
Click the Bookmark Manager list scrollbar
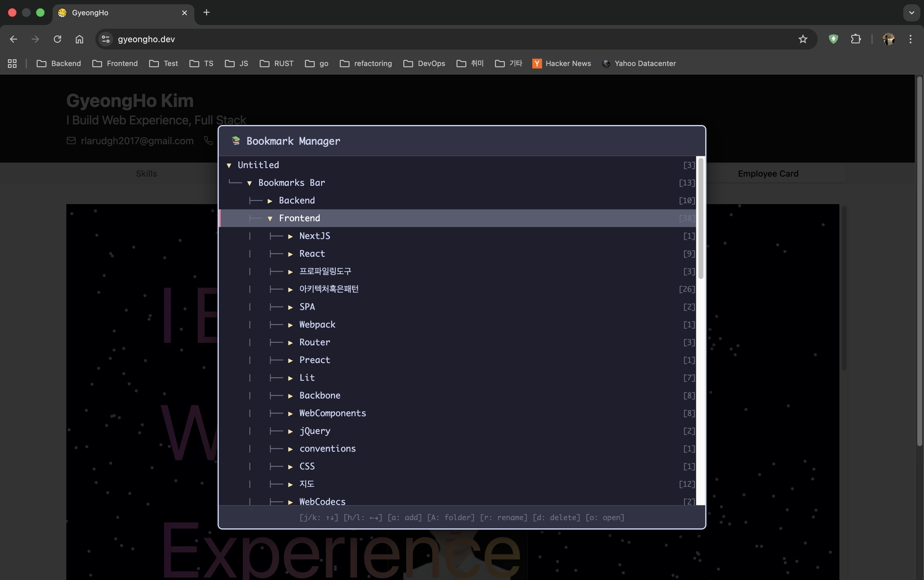pyautogui.click(x=700, y=219)
